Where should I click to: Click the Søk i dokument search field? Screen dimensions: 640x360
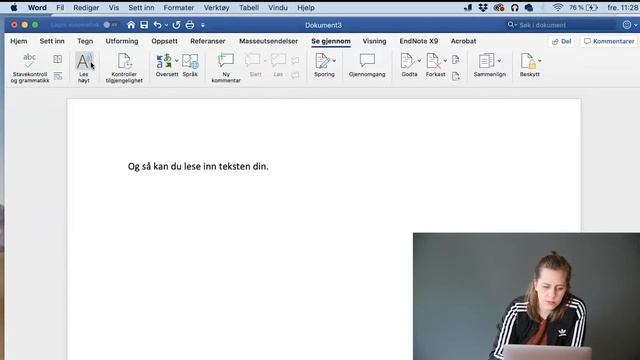tap(561, 25)
